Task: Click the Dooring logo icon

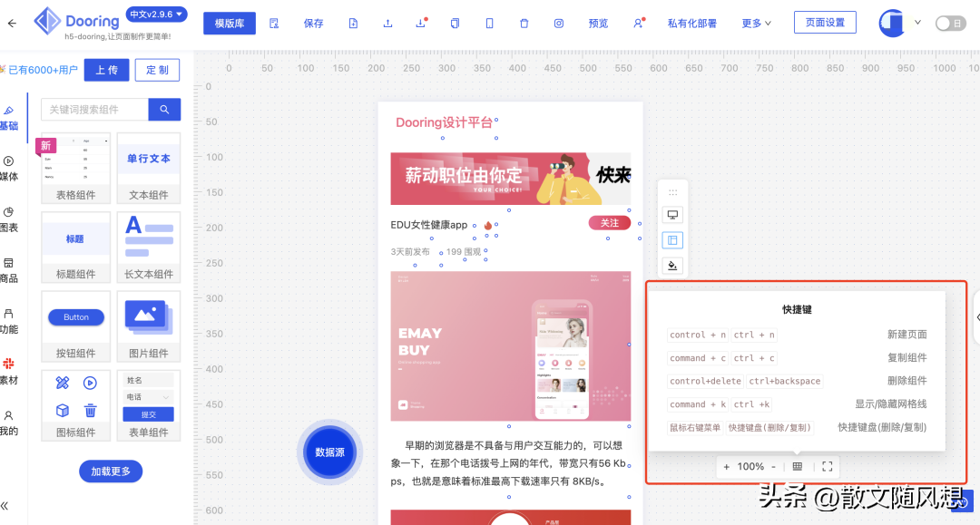Action: click(x=47, y=21)
